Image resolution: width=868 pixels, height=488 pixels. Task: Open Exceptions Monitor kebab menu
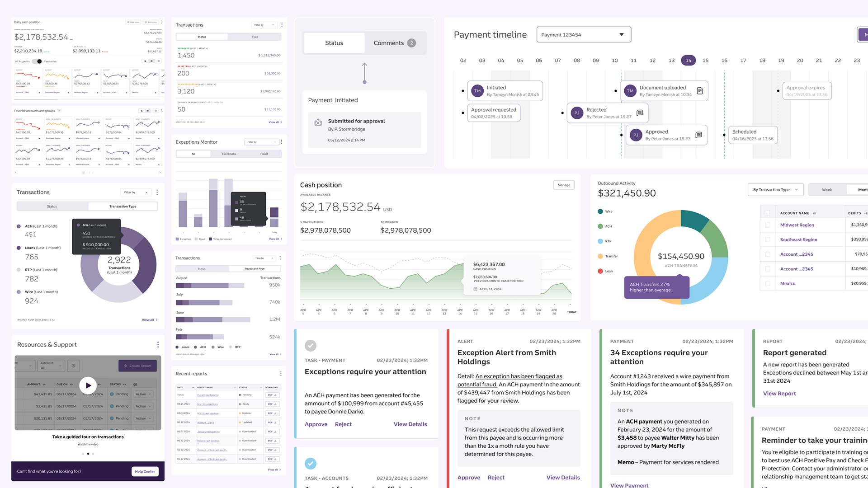[281, 142]
